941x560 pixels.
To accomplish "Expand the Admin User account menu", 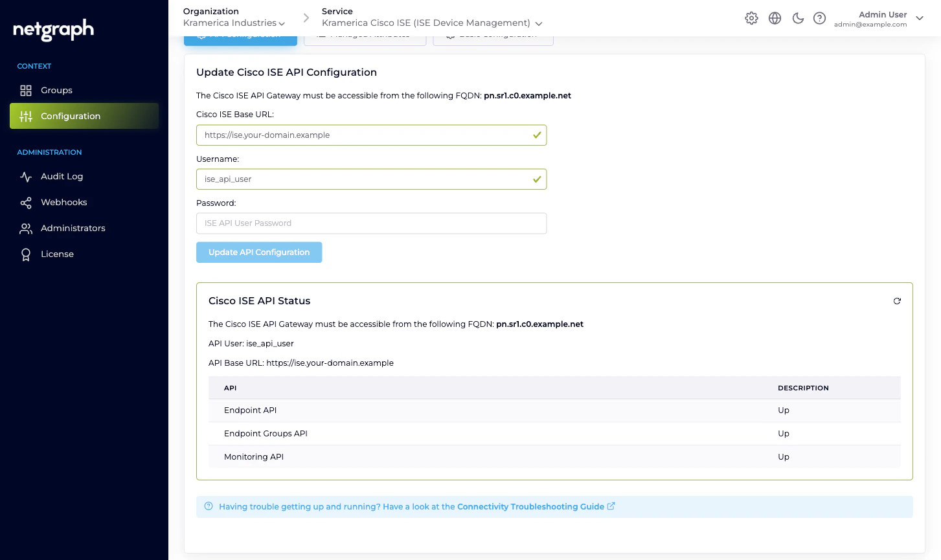I will click(920, 19).
